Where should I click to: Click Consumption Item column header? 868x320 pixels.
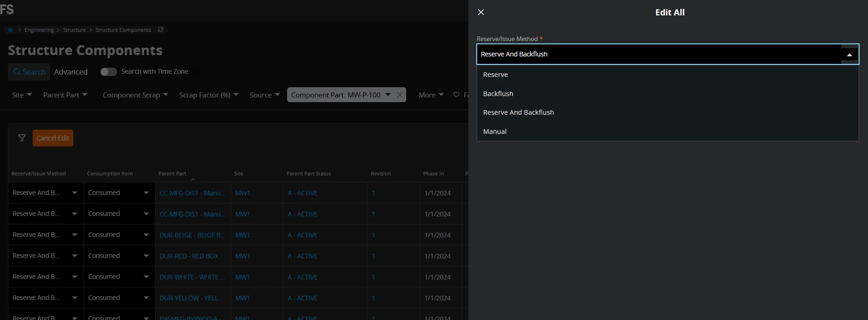[x=110, y=174]
